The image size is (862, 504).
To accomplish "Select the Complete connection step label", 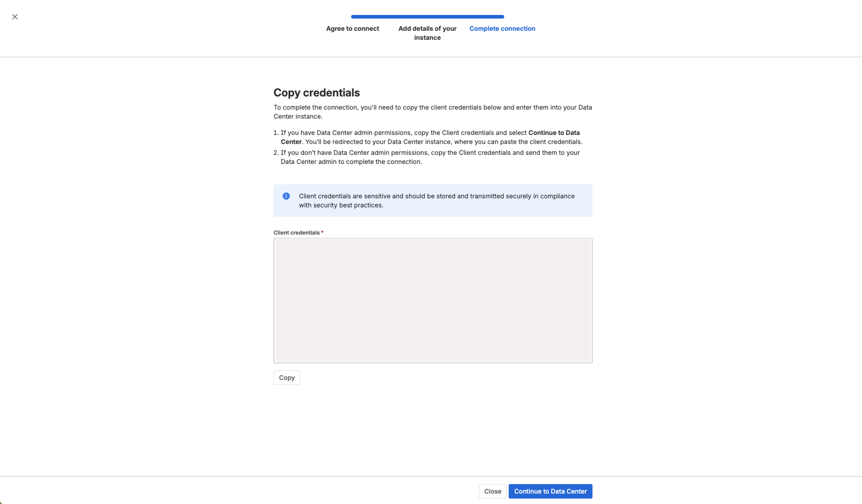I will pyautogui.click(x=502, y=28).
